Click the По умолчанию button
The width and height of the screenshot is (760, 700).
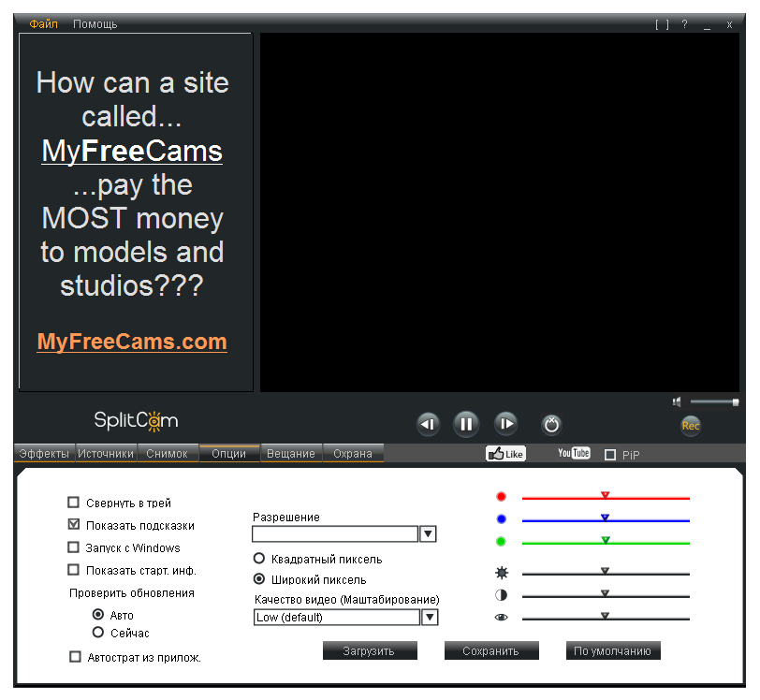coord(613,651)
